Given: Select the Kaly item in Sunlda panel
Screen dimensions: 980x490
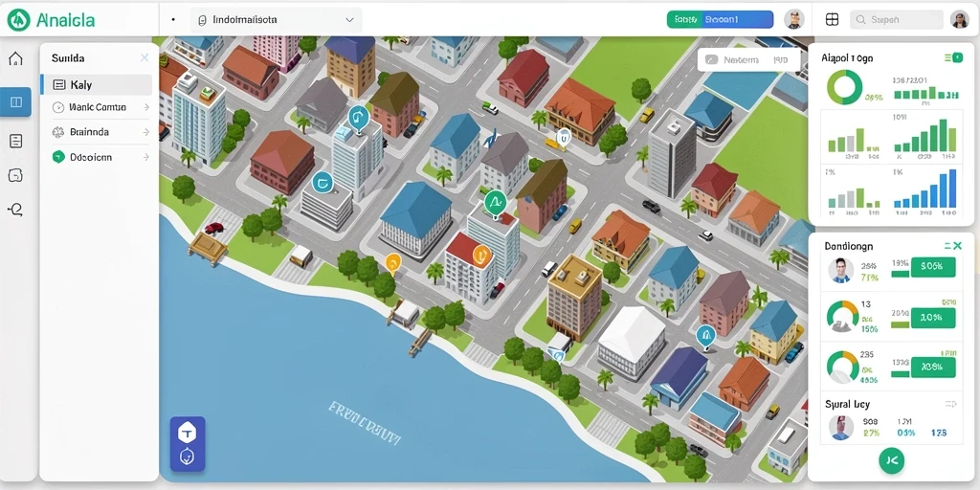Looking at the screenshot, I should [x=97, y=85].
